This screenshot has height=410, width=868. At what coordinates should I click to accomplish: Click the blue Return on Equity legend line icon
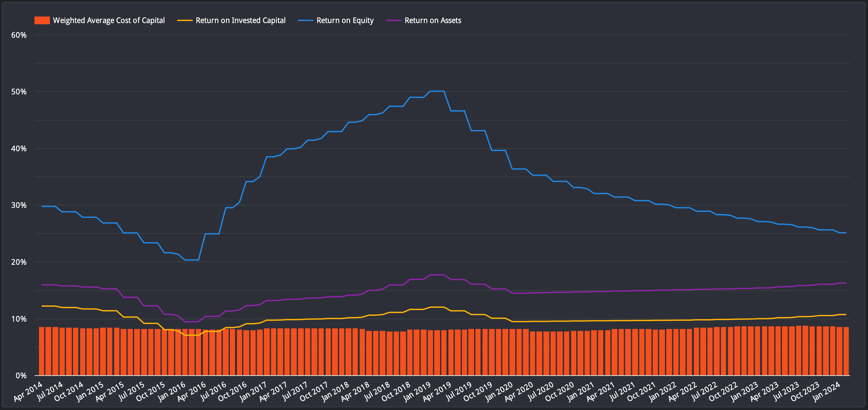(x=305, y=20)
